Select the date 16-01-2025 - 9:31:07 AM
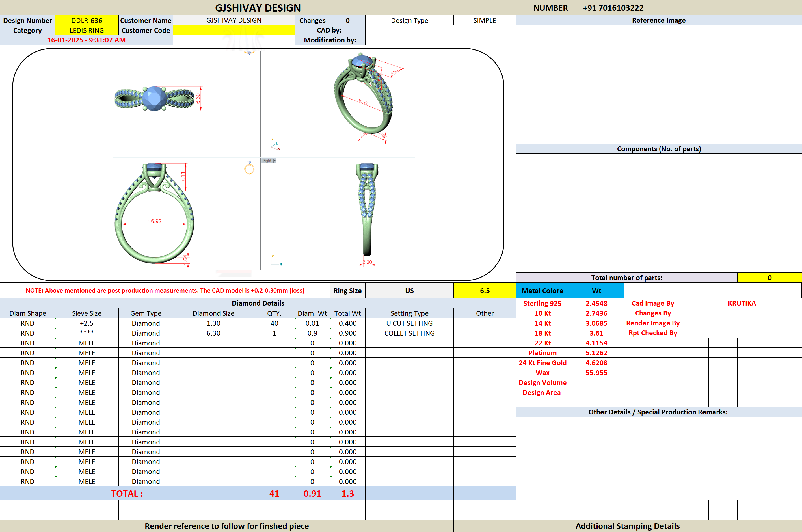This screenshot has width=802, height=532. coord(86,40)
